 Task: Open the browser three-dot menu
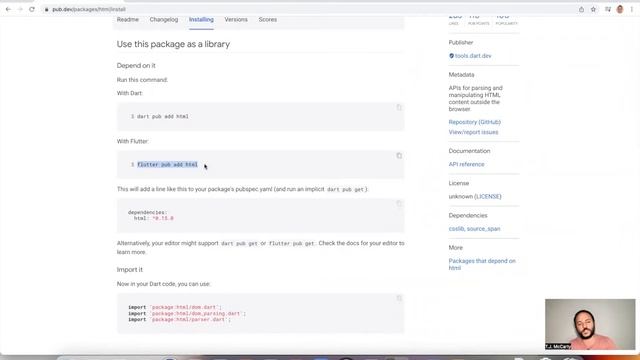coord(632,9)
